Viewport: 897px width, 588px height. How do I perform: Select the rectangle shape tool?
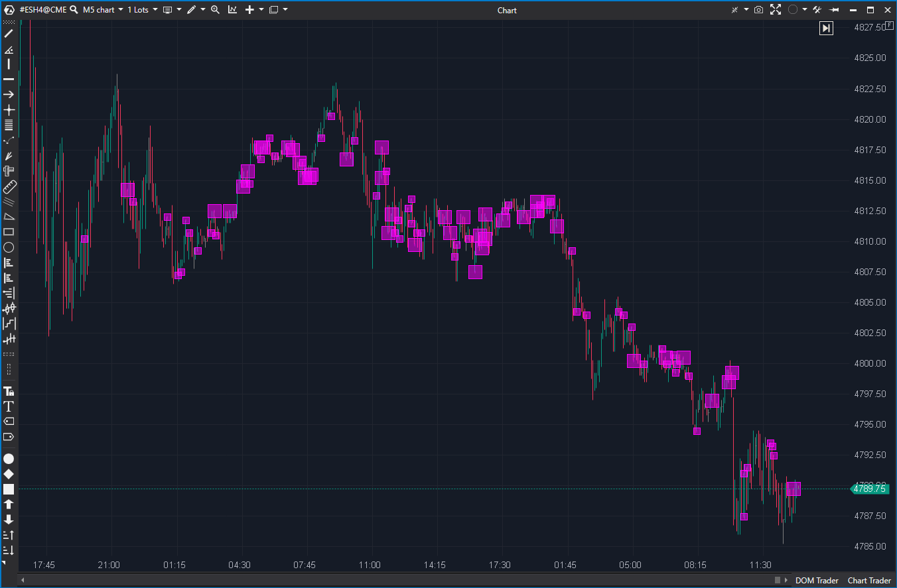[9, 232]
